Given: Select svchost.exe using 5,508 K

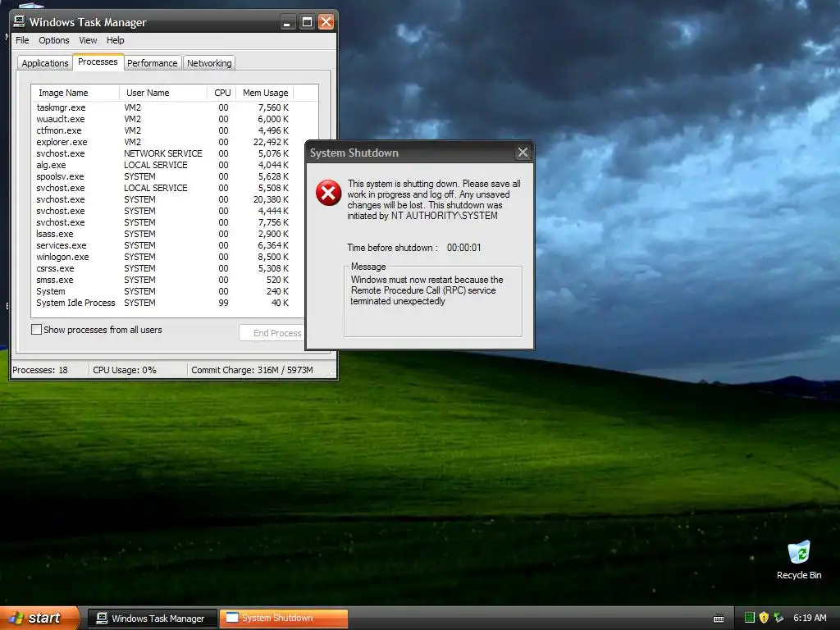Looking at the screenshot, I should click(x=162, y=188).
